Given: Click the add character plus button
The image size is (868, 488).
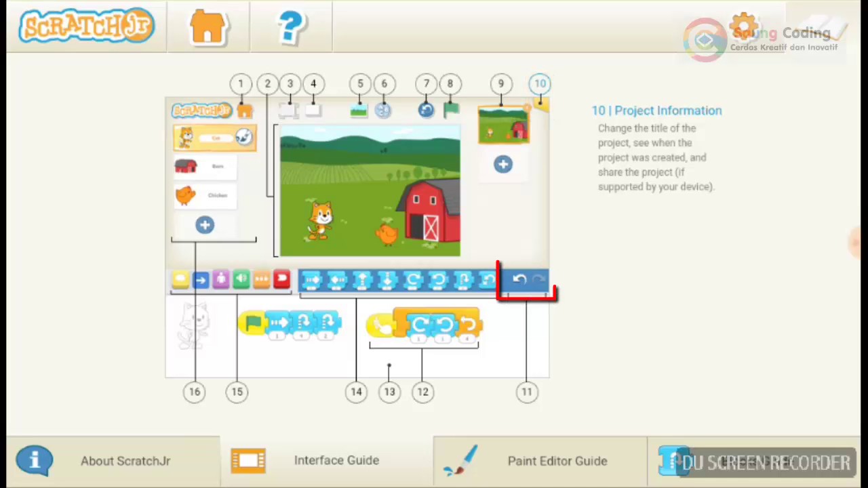Looking at the screenshot, I should [205, 225].
